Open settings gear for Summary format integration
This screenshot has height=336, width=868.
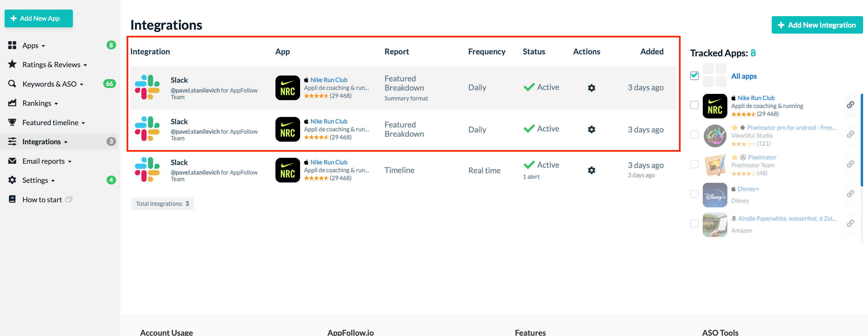591,88
